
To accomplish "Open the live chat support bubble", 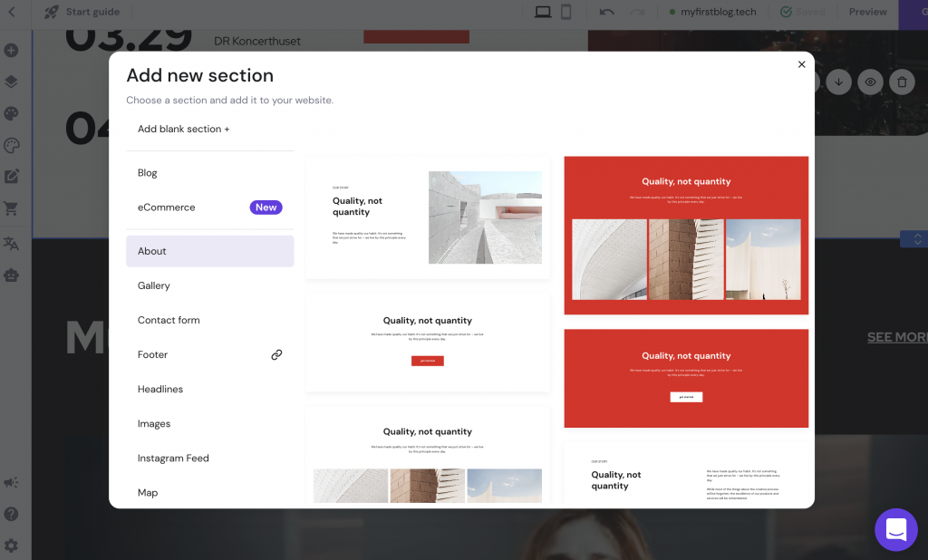I will (x=895, y=529).
